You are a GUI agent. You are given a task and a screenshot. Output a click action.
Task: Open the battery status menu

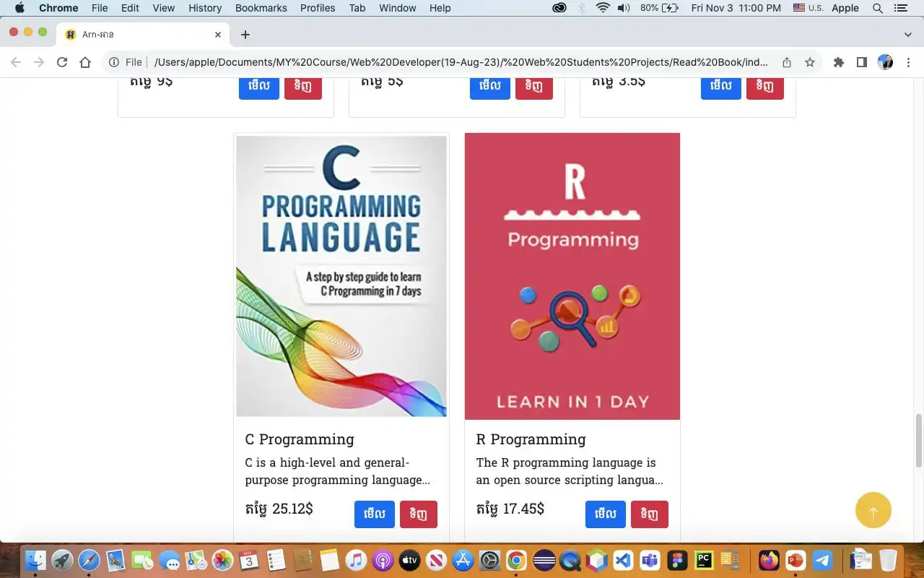tap(659, 8)
